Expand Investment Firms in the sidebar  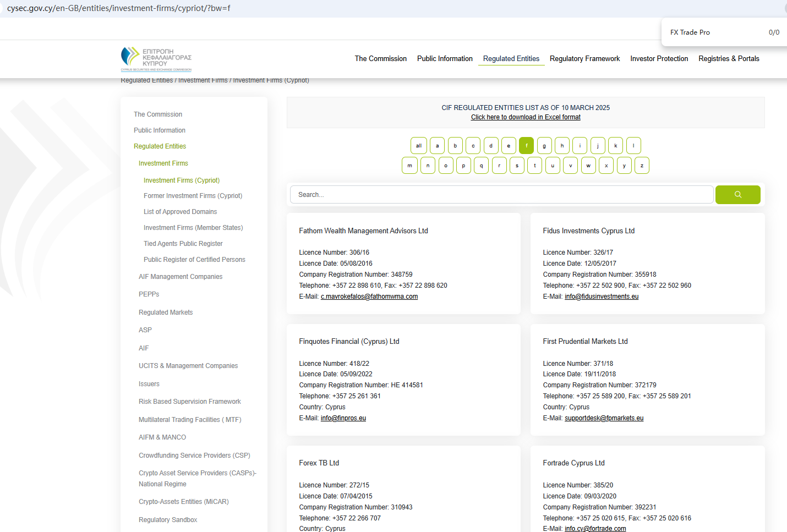click(x=163, y=163)
